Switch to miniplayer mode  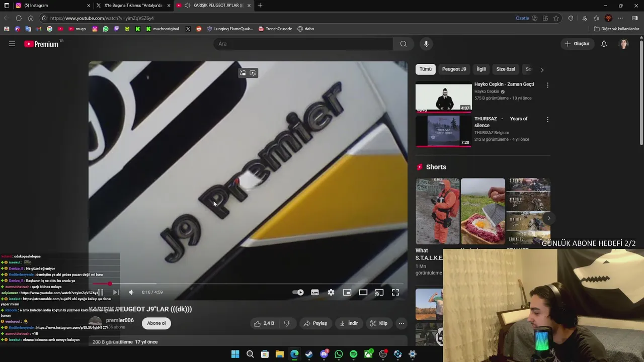347,292
